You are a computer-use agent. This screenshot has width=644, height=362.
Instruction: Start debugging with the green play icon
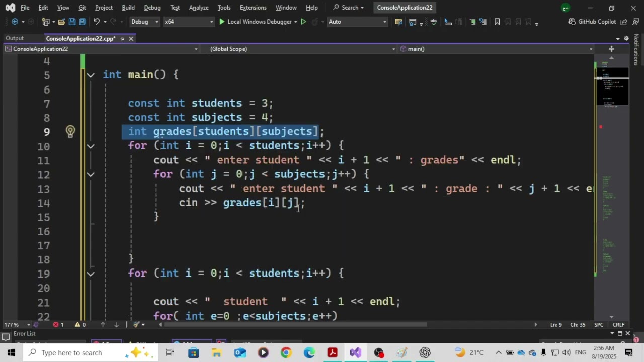[222, 22]
